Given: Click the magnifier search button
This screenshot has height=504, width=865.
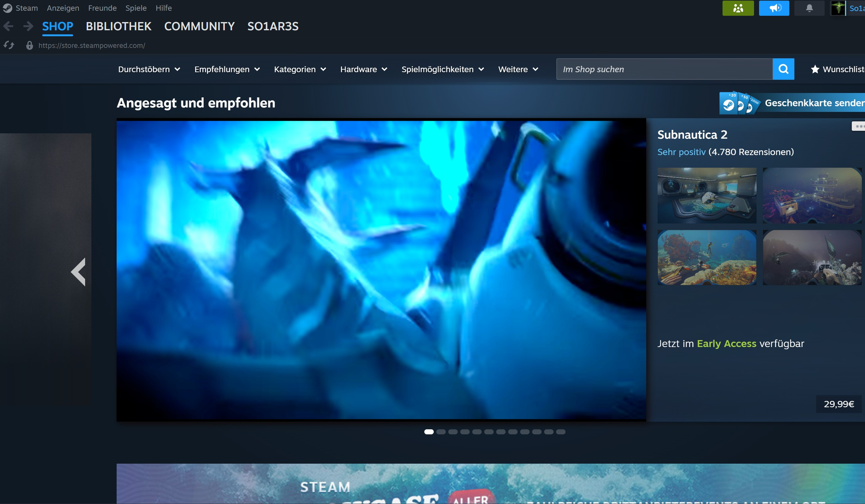Looking at the screenshot, I should point(783,69).
